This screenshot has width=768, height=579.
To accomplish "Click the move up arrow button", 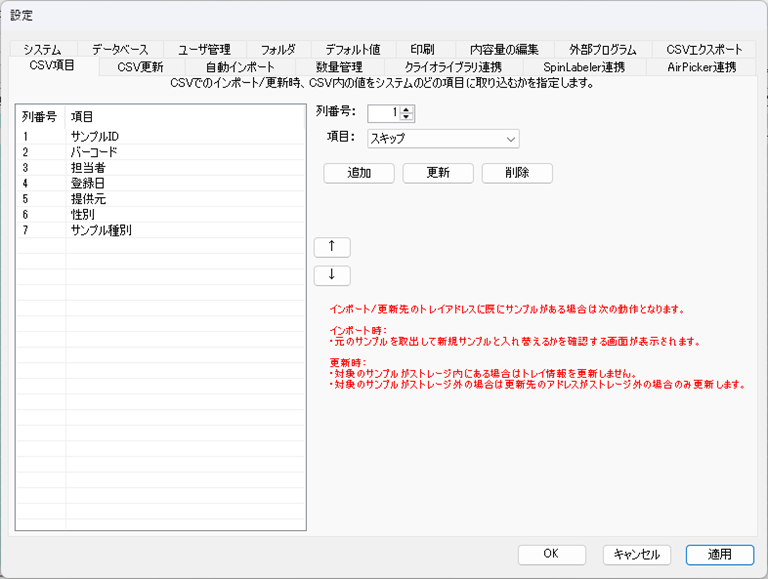I will coord(332,246).
